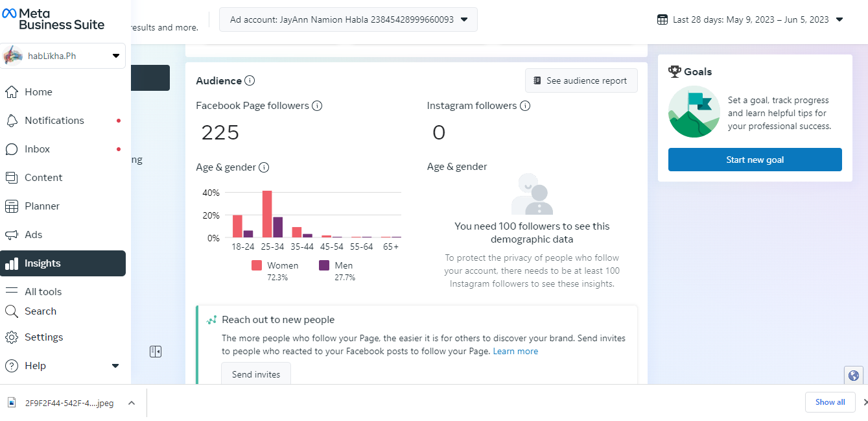Follow the Learn more link
The height and width of the screenshot is (421, 868).
[x=515, y=352]
